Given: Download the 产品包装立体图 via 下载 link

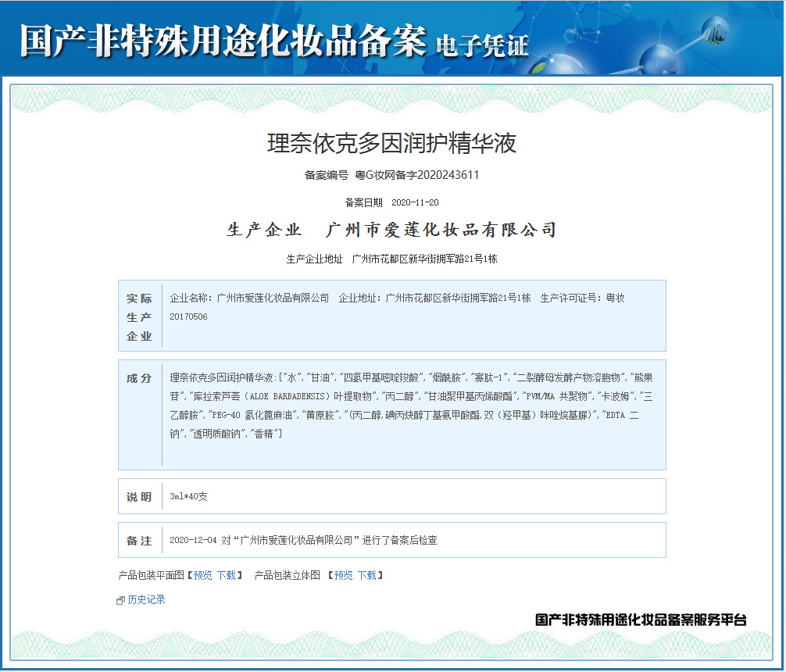Looking at the screenshot, I should coord(367,575).
